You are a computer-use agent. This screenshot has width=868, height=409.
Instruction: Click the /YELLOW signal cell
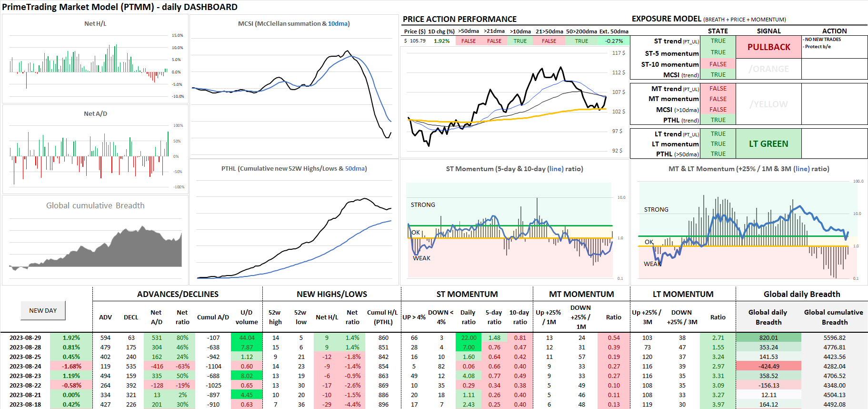click(768, 104)
